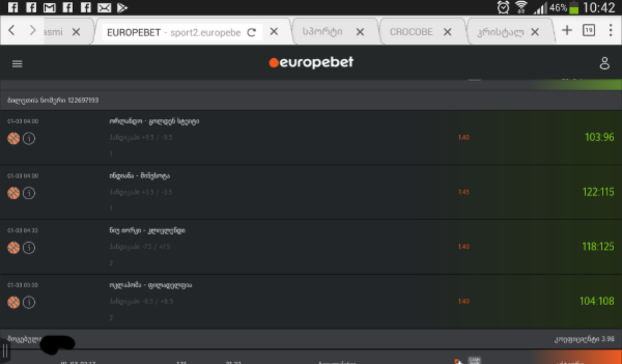The width and height of the screenshot is (622, 364).
Task: Close the კრისტალ tab
Action: point(535,32)
